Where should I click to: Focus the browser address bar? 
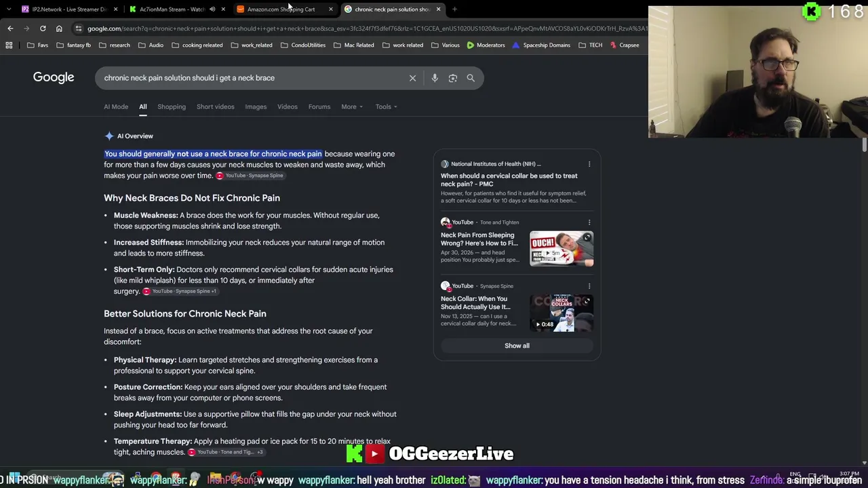click(x=366, y=28)
